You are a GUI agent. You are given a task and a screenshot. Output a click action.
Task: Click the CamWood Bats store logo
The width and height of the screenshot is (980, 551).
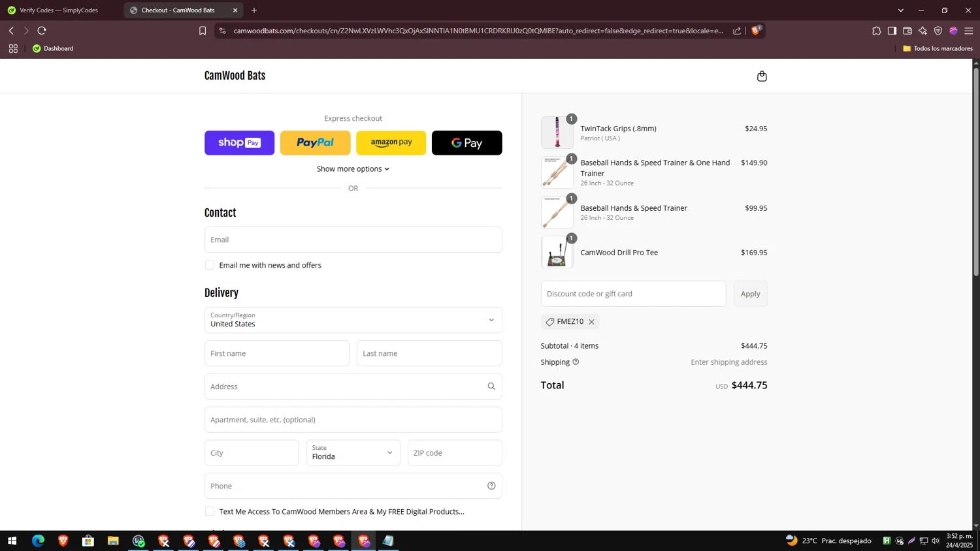pyautogui.click(x=235, y=76)
